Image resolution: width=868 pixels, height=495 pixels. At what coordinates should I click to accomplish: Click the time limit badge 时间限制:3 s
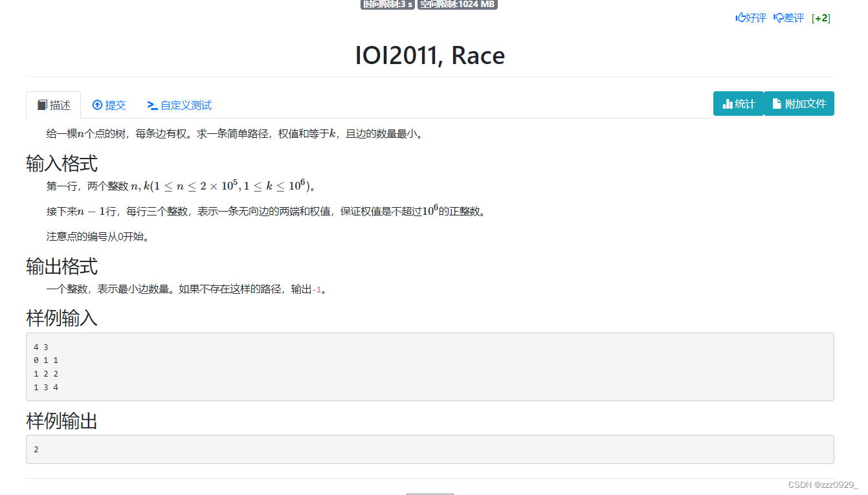point(388,4)
